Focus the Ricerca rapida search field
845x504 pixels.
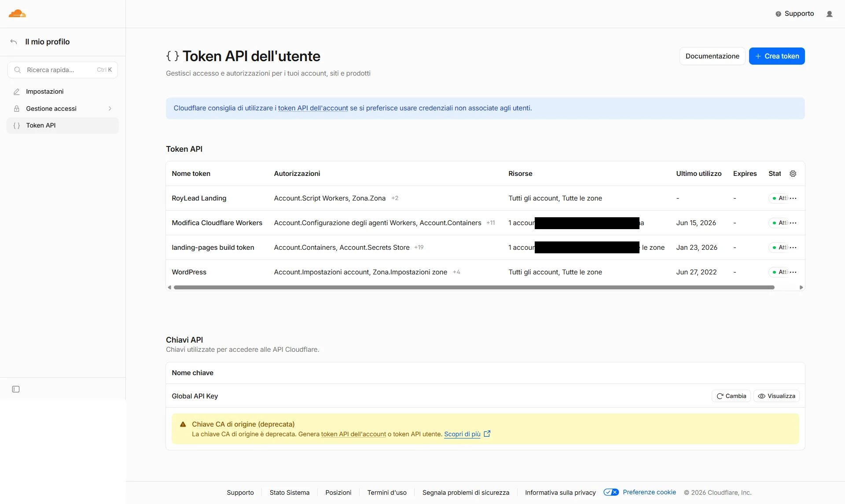[62, 70]
